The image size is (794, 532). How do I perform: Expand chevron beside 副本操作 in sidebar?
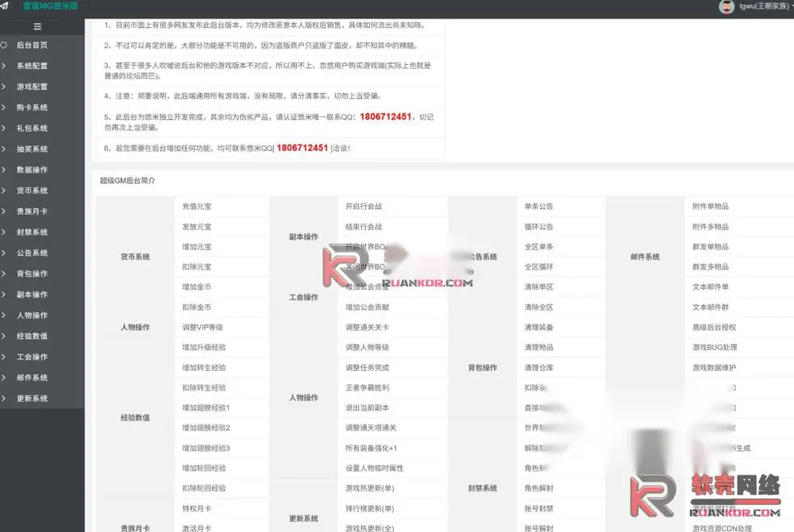(3, 294)
